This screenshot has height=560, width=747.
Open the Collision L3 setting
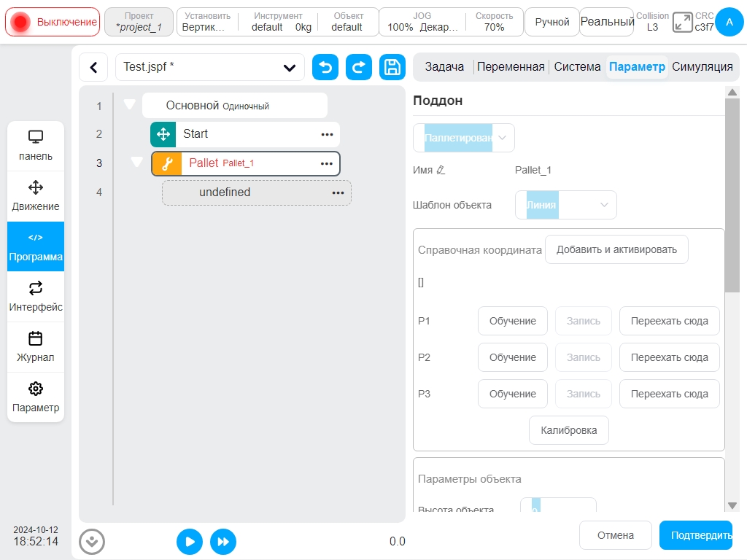(652, 22)
